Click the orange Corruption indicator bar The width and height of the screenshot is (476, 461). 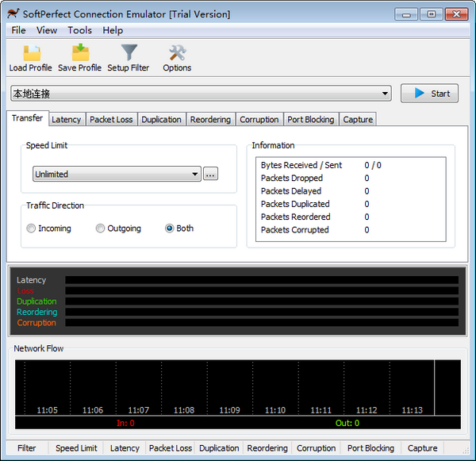(x=262, y=322)
